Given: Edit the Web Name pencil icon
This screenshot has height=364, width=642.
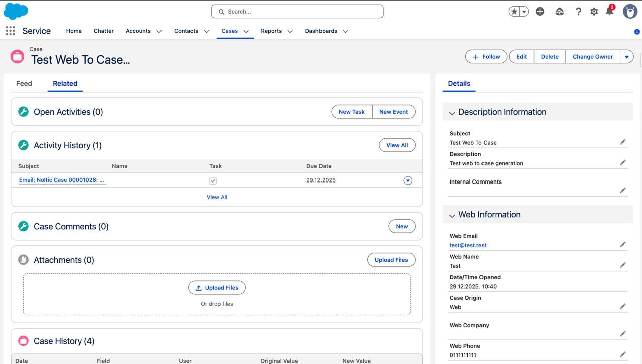Looking at the screenshot, I should (623, 265).
